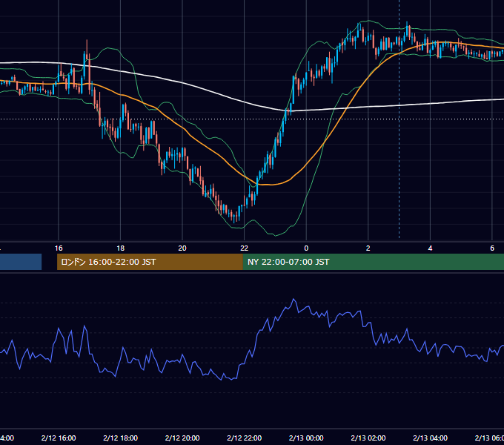
Task: Click hour label 18 on upper axis
Action: 121,248
